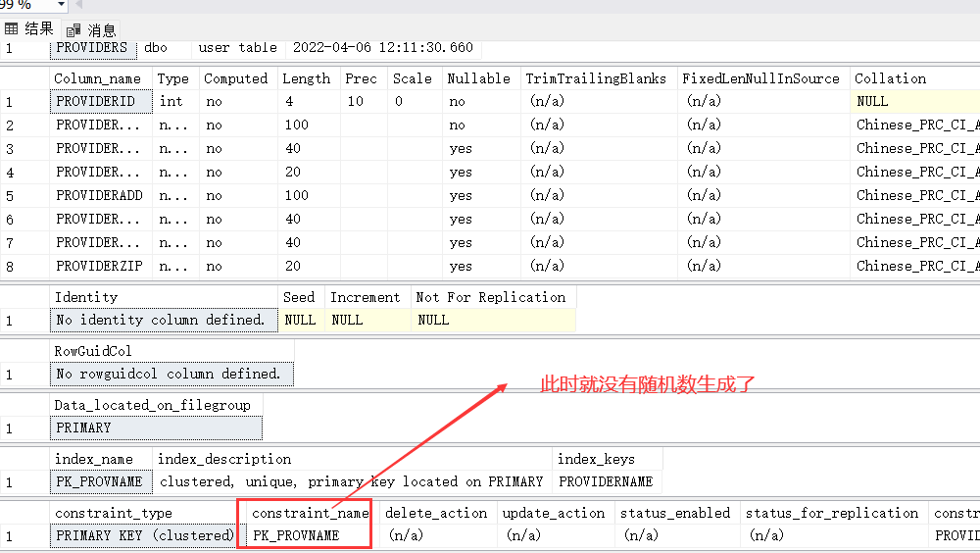Select the PROVIDERID cell
980x553 pixels.
click(101, 101)
